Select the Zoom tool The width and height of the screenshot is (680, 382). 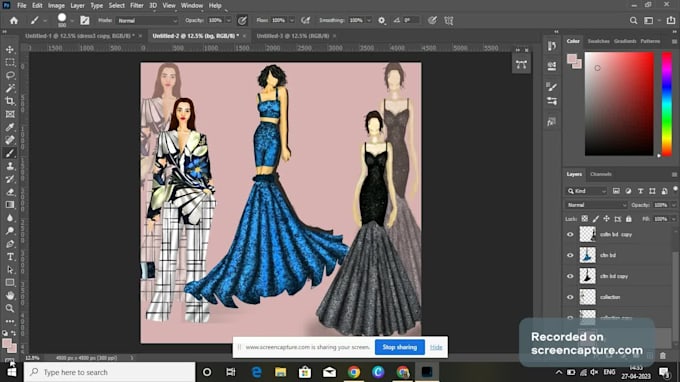point(10,308)
